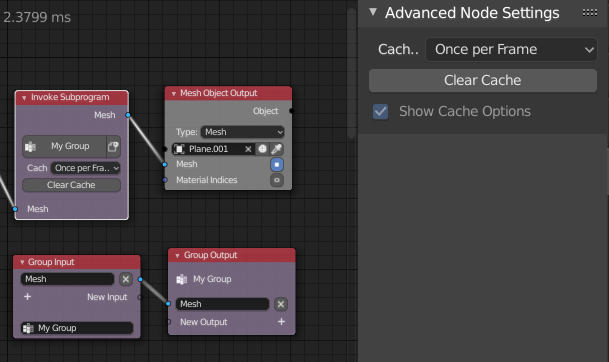
Task: Collapse the Mesh Object Output node
Action: point(174,94)
